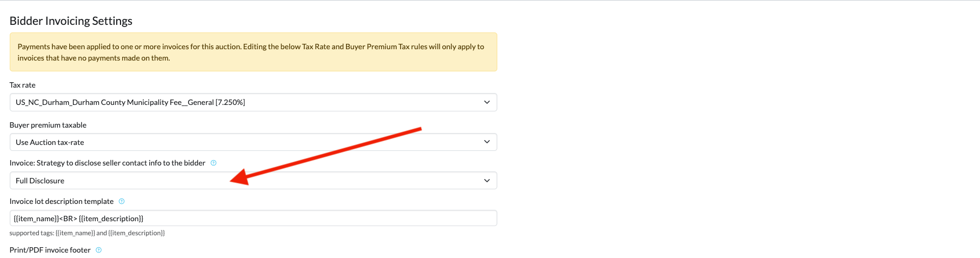The image size is (980, 258).
Task: Click {{item_description}} in the supported tags hint
Action: tap(137, 233)
